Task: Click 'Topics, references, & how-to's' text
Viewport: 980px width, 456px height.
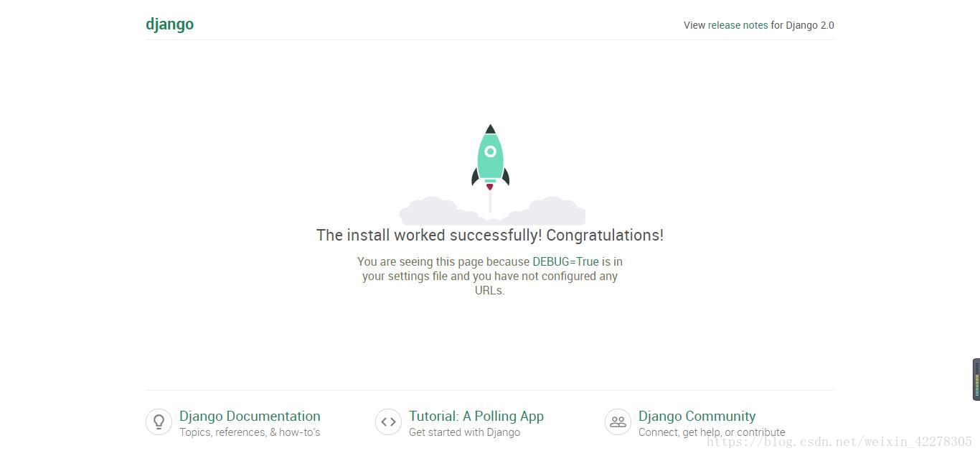Action: click(x=250, y=432)
